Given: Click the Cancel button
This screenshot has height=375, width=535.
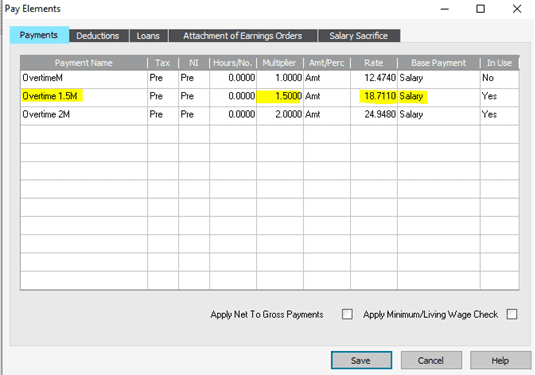Looking at the screenshot, I should [431, 360].
